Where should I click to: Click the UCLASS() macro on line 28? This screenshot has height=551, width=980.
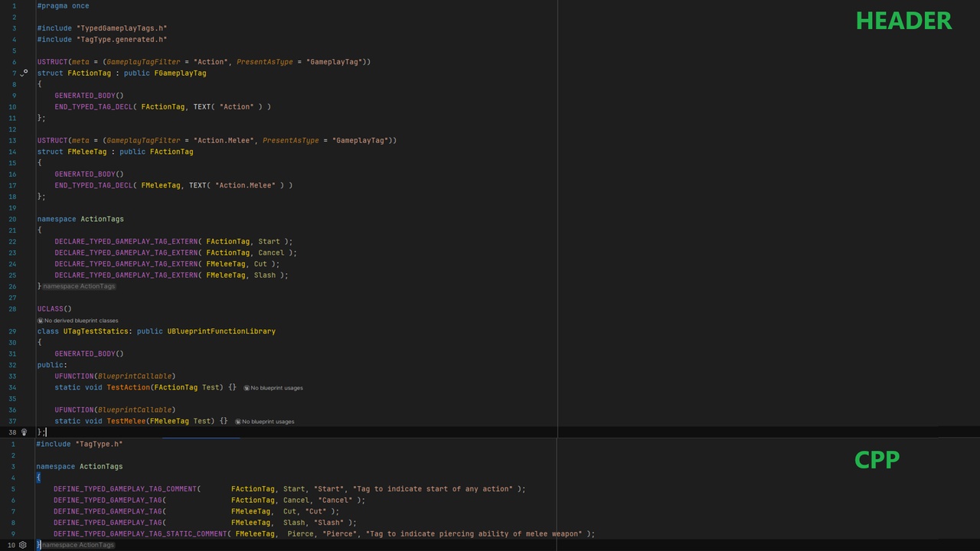click(x=54, y=309)
